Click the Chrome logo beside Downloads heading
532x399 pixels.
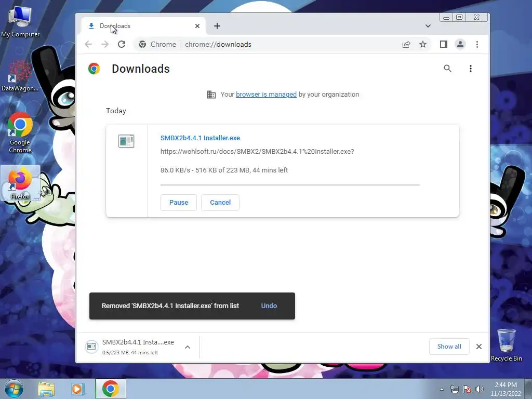pos(94,69)
